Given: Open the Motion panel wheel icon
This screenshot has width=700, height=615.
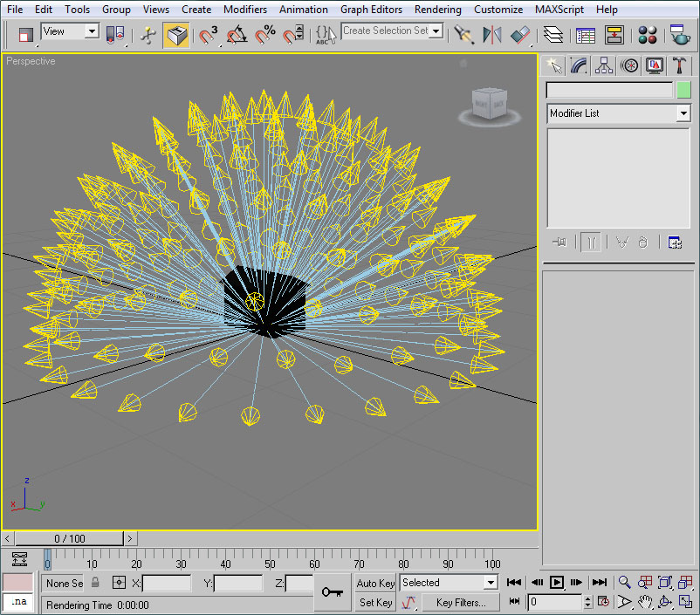Looking at the screenshot, I should 628,65.
